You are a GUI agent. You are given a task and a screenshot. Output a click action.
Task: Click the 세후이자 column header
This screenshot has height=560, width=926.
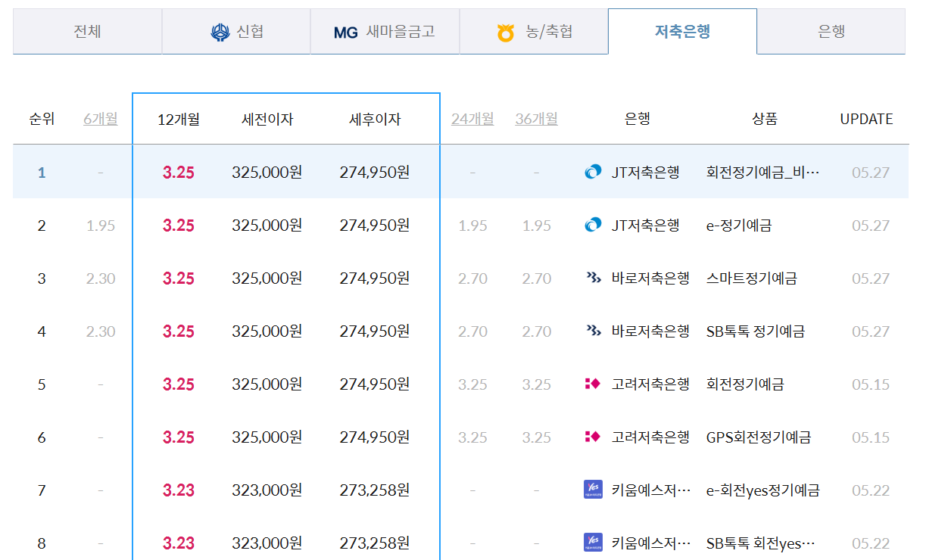[375, 119]
